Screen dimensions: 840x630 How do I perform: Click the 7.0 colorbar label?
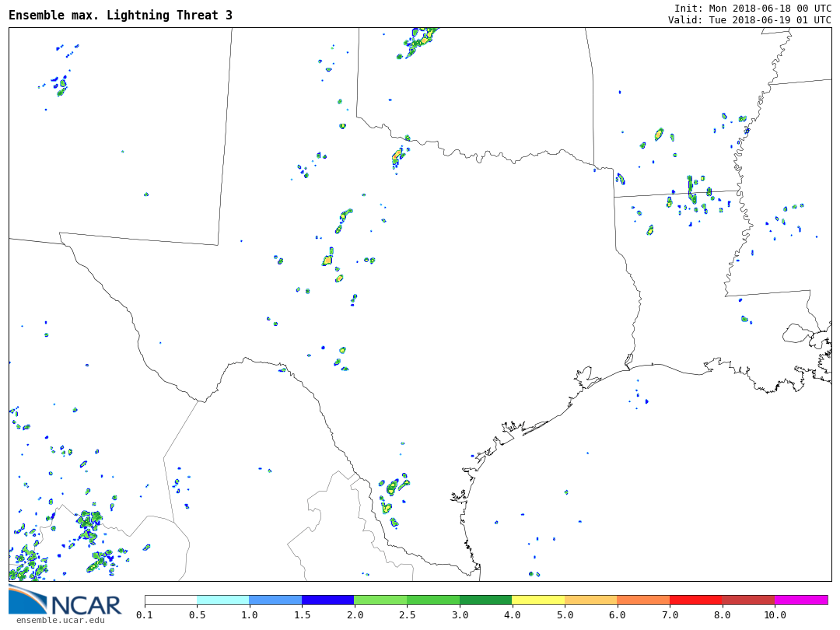point(670,614)
